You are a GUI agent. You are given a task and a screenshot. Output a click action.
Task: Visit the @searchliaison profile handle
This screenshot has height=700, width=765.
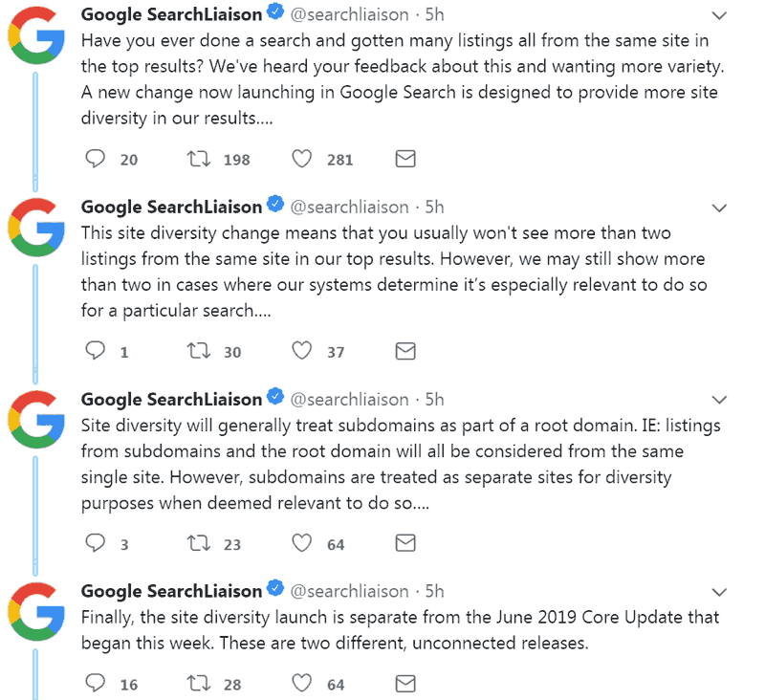pyautogui.click(x=351, y=14)
